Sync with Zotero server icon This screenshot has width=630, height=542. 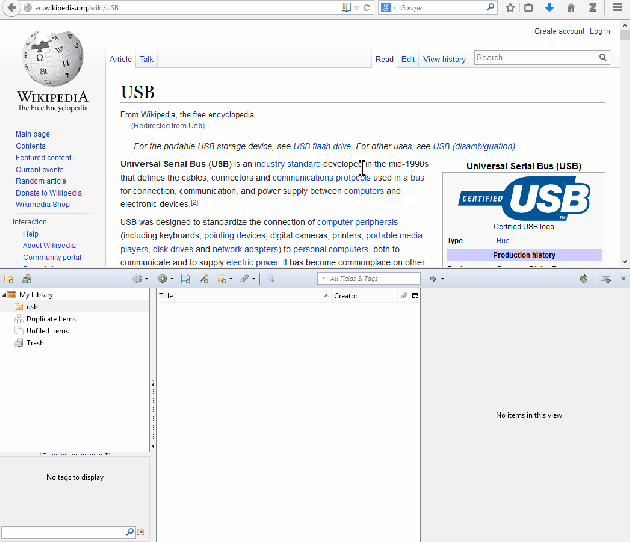point(584,279)
